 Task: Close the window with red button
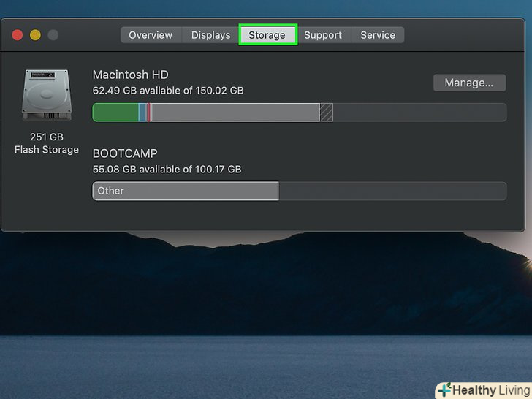pos(18,35)
